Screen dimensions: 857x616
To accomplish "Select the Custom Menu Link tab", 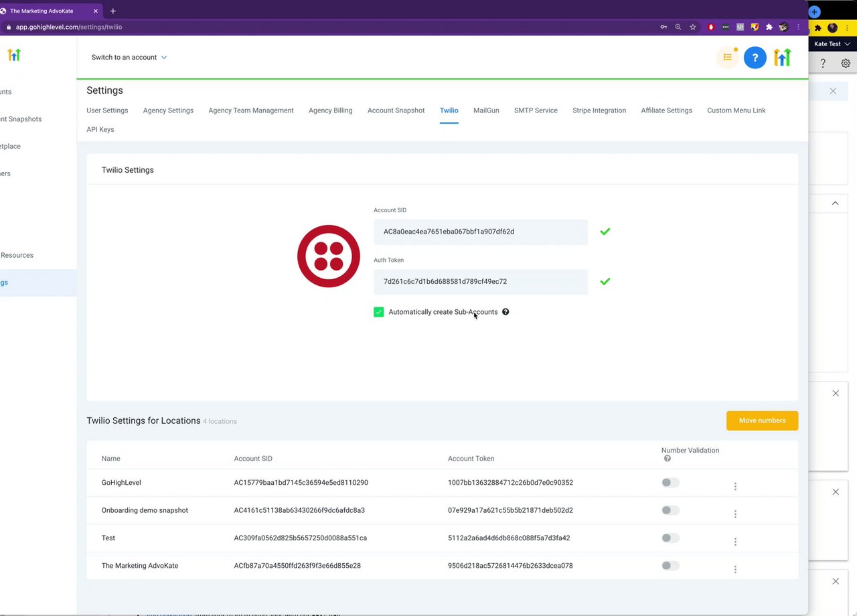I will pyautogui.click(x=736, y=110).
